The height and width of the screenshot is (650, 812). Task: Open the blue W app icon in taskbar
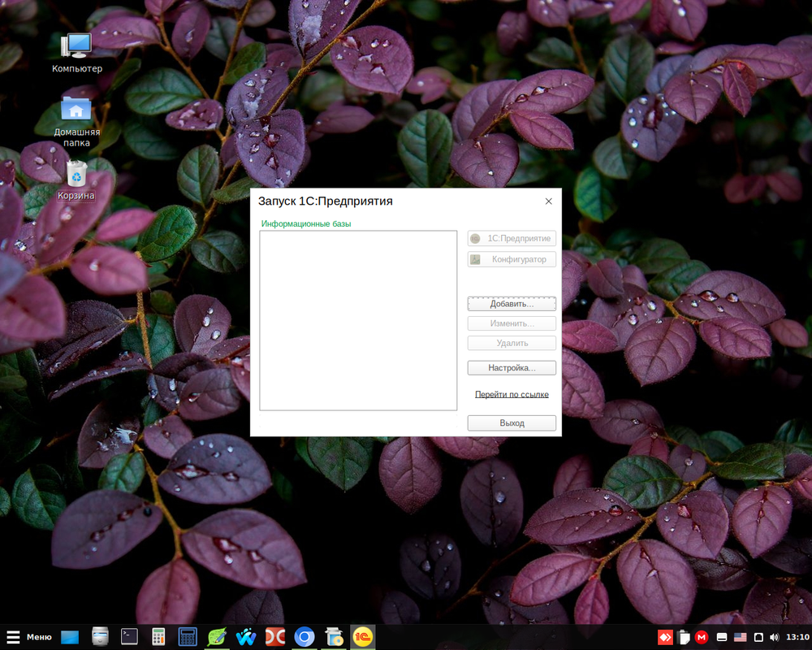pos(246,637)
